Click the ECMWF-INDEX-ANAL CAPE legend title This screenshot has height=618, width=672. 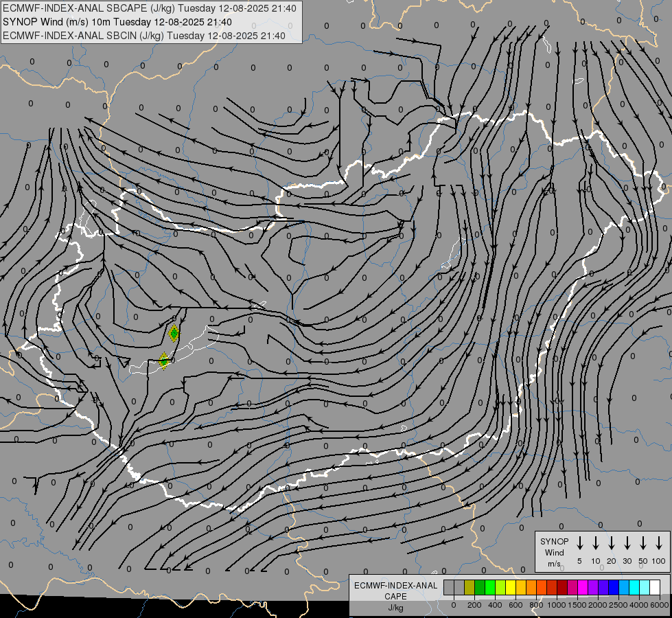pos(395,591)
